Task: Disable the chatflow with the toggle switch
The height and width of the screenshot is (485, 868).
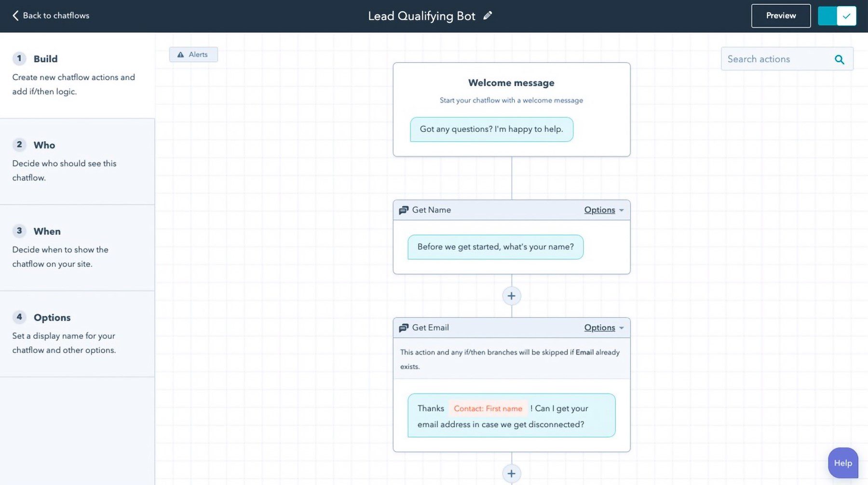Action: point(837,15)
